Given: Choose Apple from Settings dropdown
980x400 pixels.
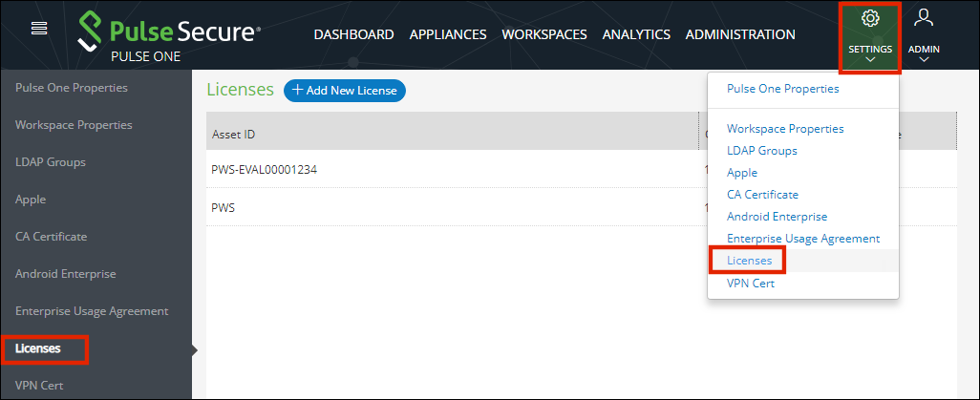Looking at the screenshot, I should tap(742, 173).
